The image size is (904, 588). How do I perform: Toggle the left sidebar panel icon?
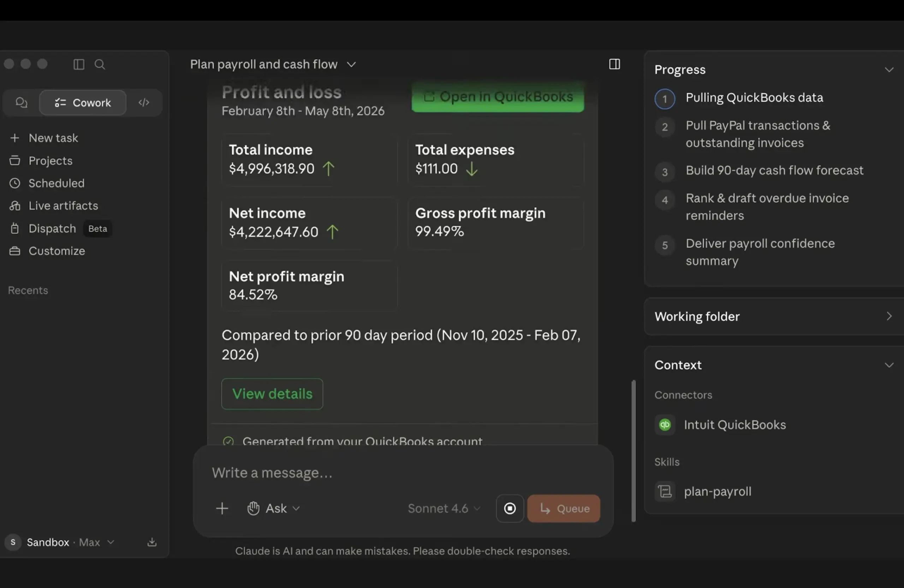click(79, 64)
